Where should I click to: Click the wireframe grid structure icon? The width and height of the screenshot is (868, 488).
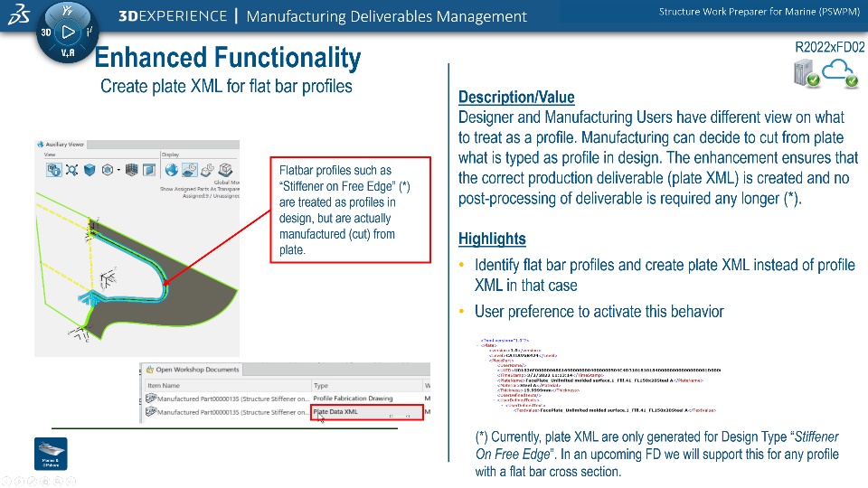(131, 170)
